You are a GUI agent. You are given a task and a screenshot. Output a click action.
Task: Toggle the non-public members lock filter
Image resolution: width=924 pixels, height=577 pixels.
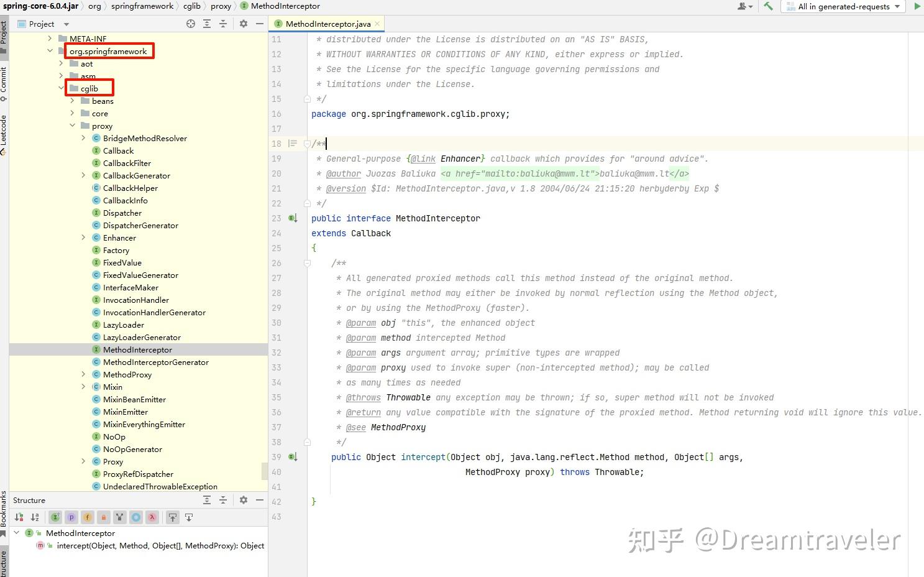click(x=103, y=517)
